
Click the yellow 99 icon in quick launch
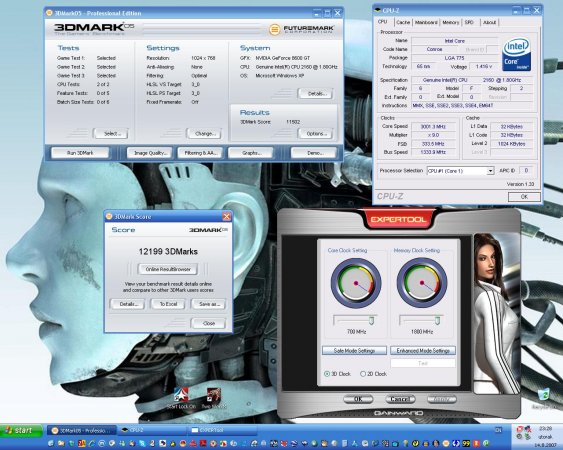pyautogui.click(x=466, y=443)
